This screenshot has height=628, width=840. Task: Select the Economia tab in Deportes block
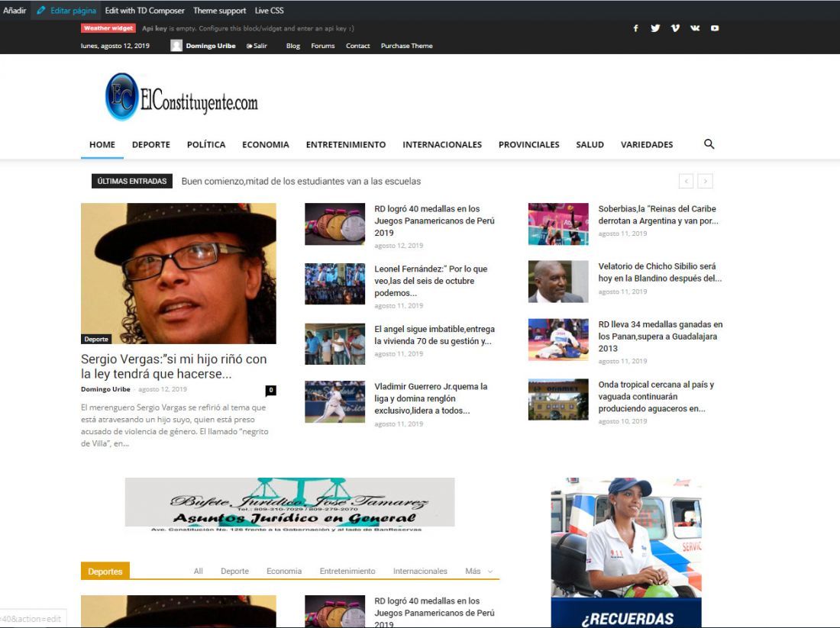[x=284, y=572]
